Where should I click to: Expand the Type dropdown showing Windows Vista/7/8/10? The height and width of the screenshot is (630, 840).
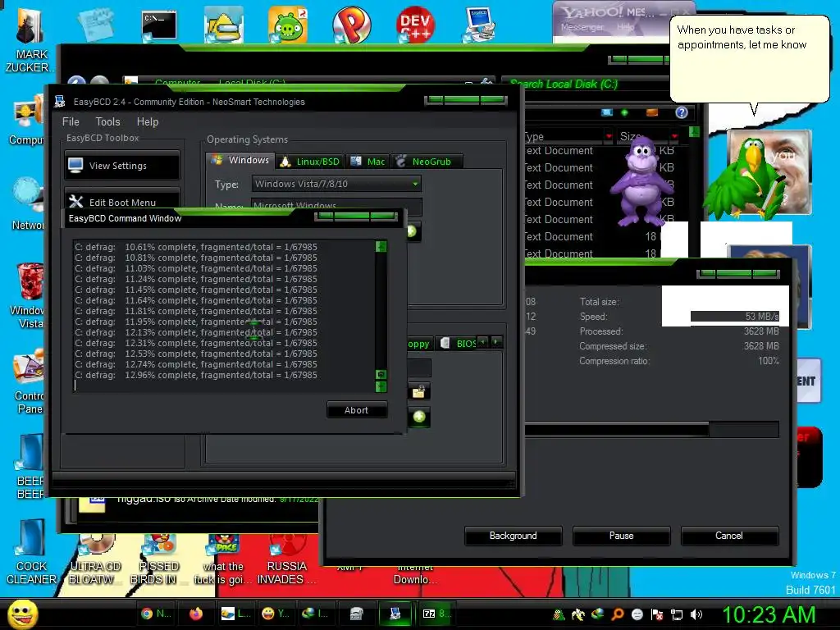(x=336, y=184)
